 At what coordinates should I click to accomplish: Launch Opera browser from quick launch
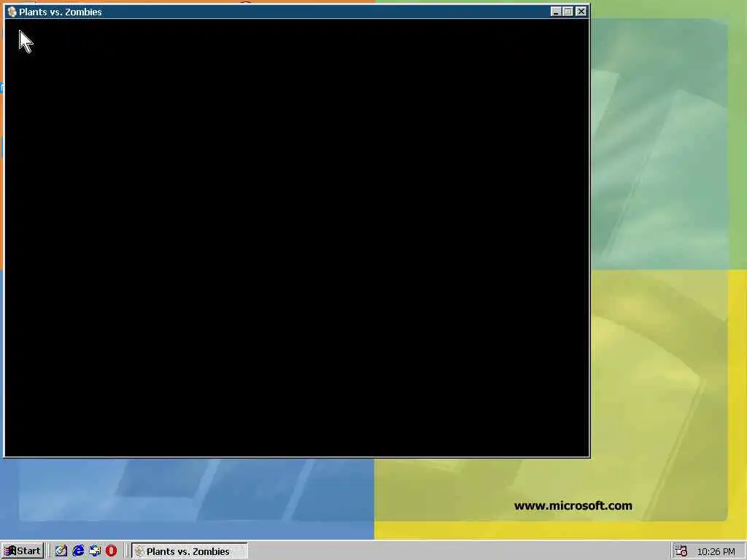(x=111, y=551)
